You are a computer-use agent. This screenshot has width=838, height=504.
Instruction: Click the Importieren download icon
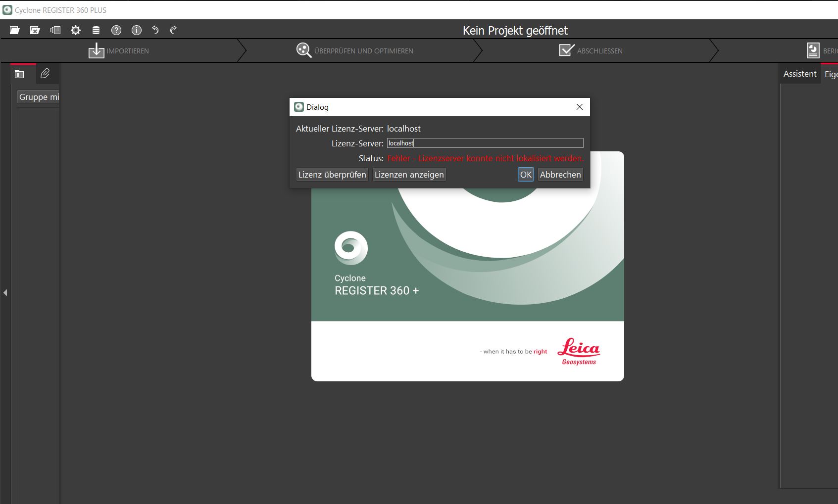(96, 50)
